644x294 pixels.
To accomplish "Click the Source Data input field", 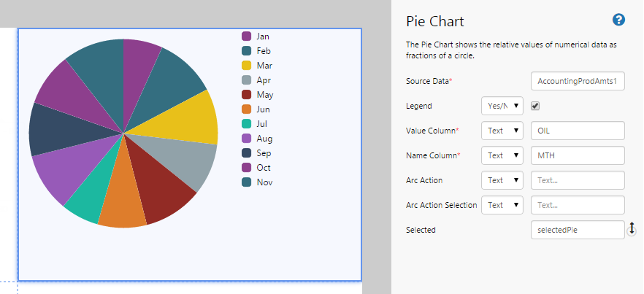I will [578, 81].
